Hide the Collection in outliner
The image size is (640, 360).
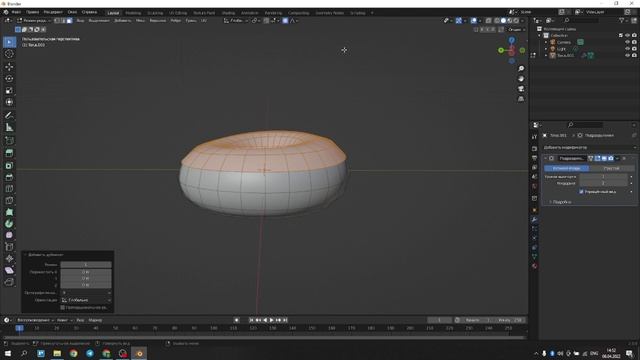[628, 36]
